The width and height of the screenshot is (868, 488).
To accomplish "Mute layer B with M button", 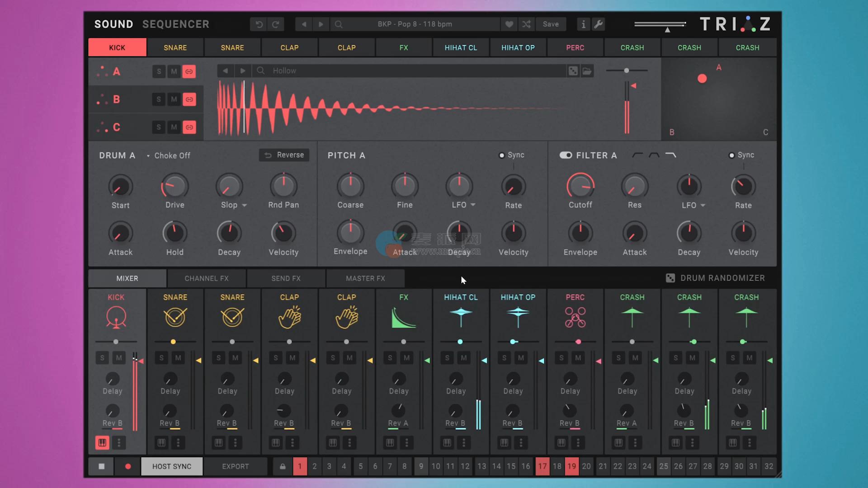I will click(174, 99).
